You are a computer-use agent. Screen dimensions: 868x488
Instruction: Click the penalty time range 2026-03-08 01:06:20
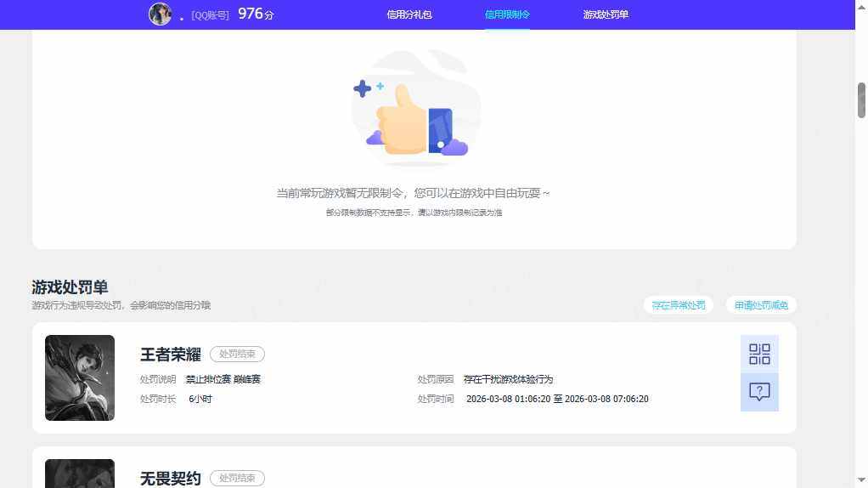pyautogui.click(x=557, y=399)
